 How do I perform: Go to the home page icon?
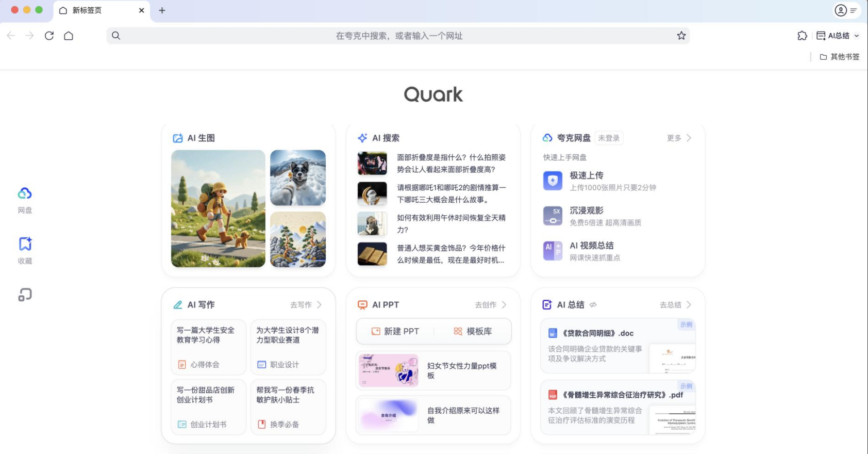[x=69, y=36]
